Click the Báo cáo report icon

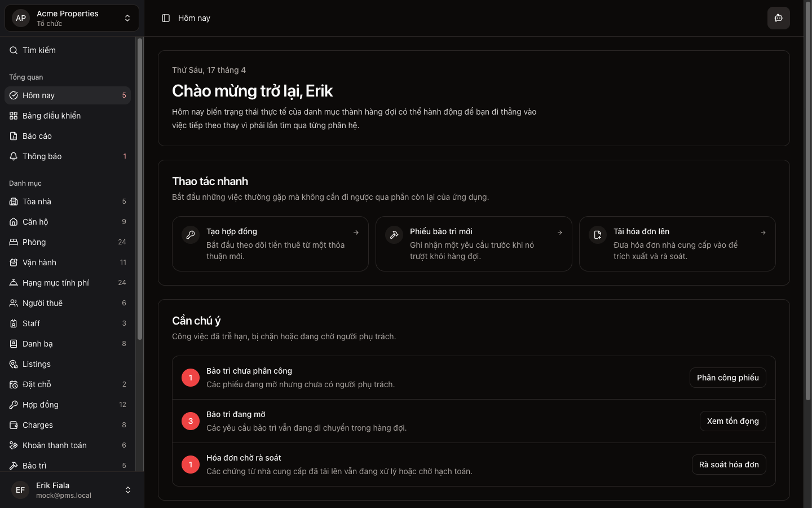pyautogui.click(x=14, y=136)
